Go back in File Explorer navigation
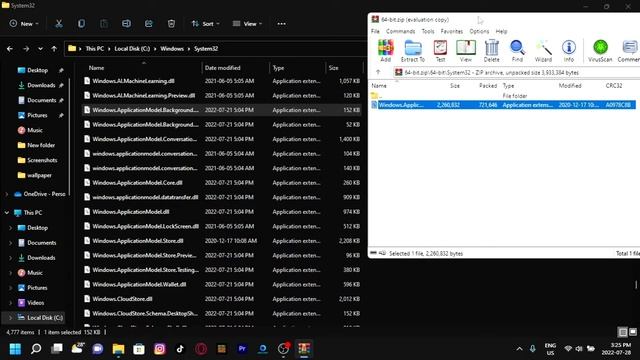Image resolution: width=640 pixels, height=360 pixels. [10, 49]
